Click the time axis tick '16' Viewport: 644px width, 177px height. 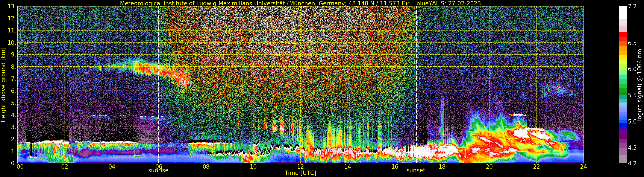395,167
